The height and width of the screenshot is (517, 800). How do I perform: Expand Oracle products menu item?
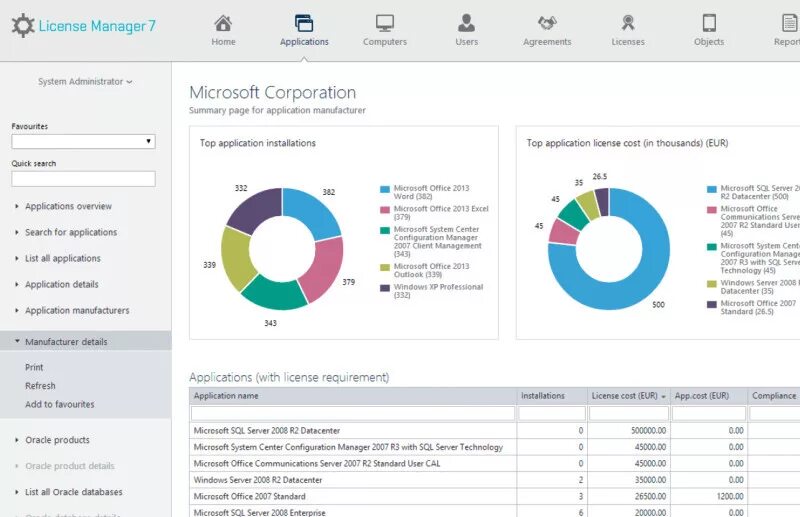[57, 440]
